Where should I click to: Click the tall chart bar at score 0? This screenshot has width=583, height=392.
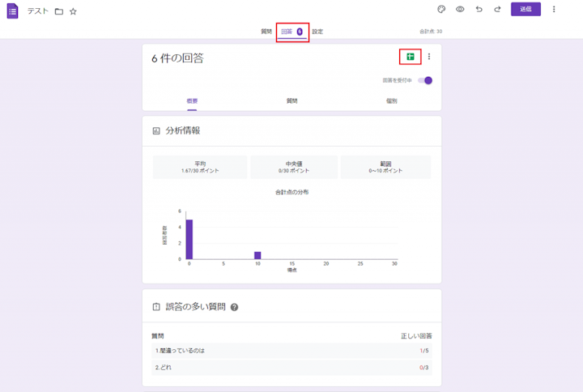pos(189,239)
